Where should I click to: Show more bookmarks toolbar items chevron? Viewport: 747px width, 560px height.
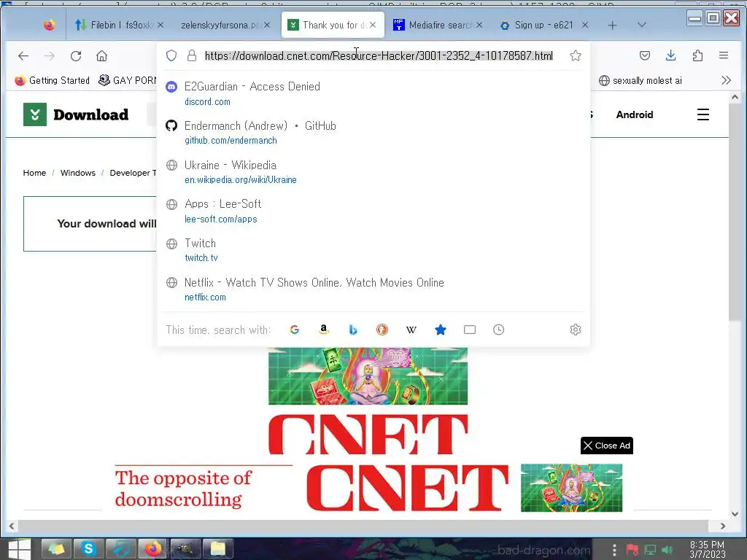pos(726,80)
